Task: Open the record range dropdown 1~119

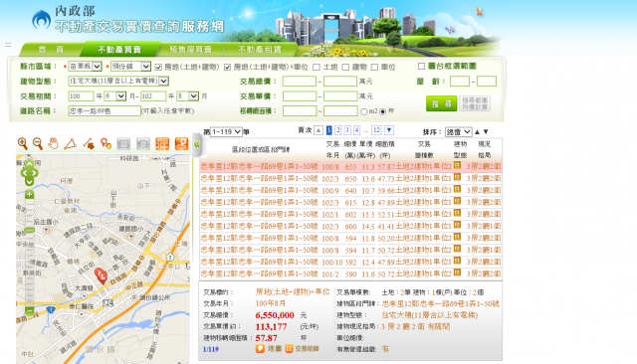Action: (x=226, y=132)
